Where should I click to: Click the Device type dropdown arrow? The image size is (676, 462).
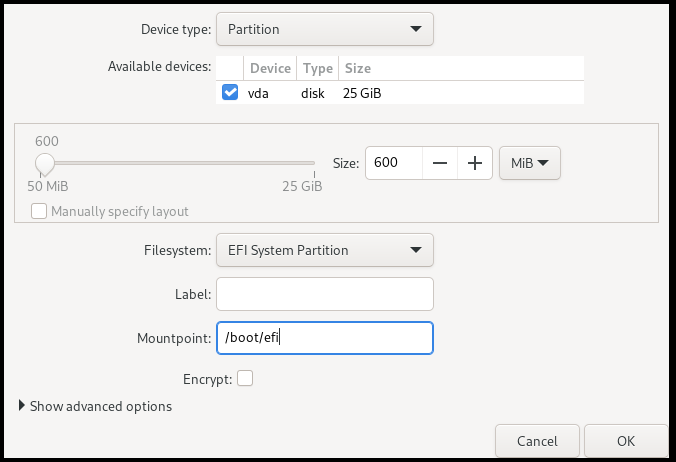[x=416, y=30]
